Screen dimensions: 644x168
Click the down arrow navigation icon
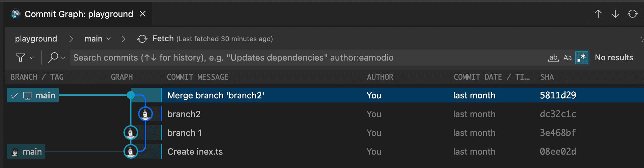615,14
